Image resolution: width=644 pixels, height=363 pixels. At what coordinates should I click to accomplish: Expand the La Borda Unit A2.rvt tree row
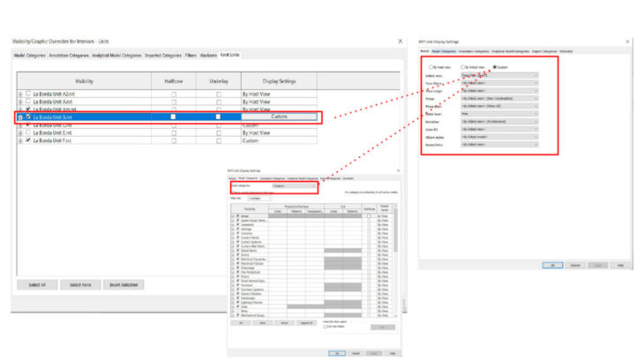click(x=20, y=93)
